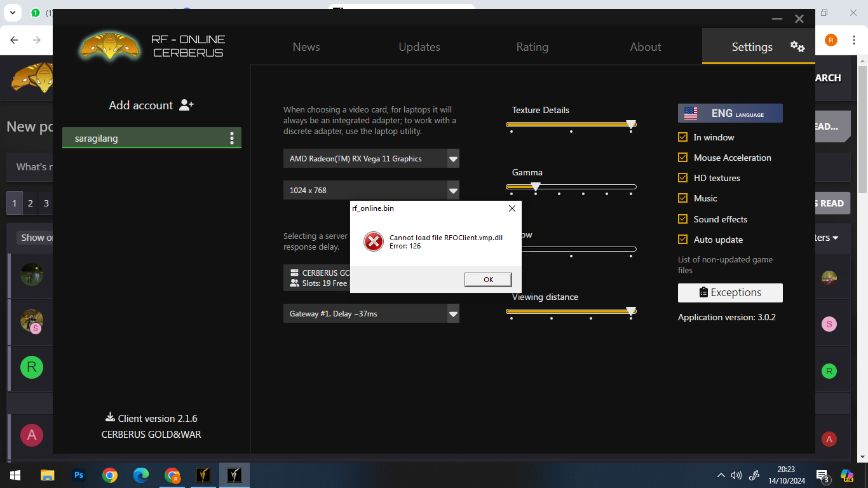Screen dimensions: 868x488
Task: Go to forum page 2
Action: tap(30, 203)
